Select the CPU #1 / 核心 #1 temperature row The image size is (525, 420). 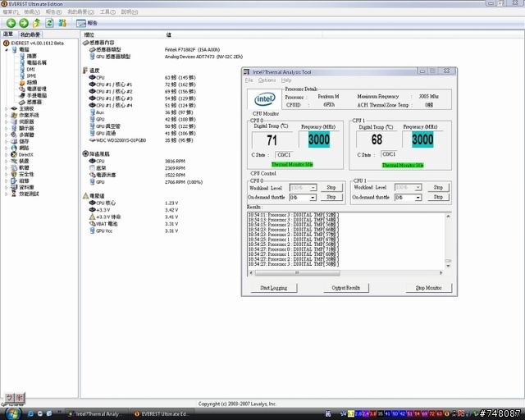tap(142, 84)
